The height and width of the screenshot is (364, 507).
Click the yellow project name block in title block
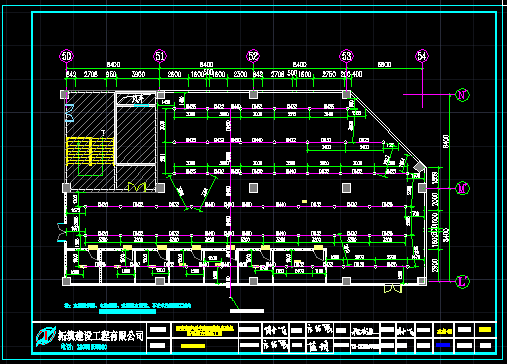click(x=204, y=330)
